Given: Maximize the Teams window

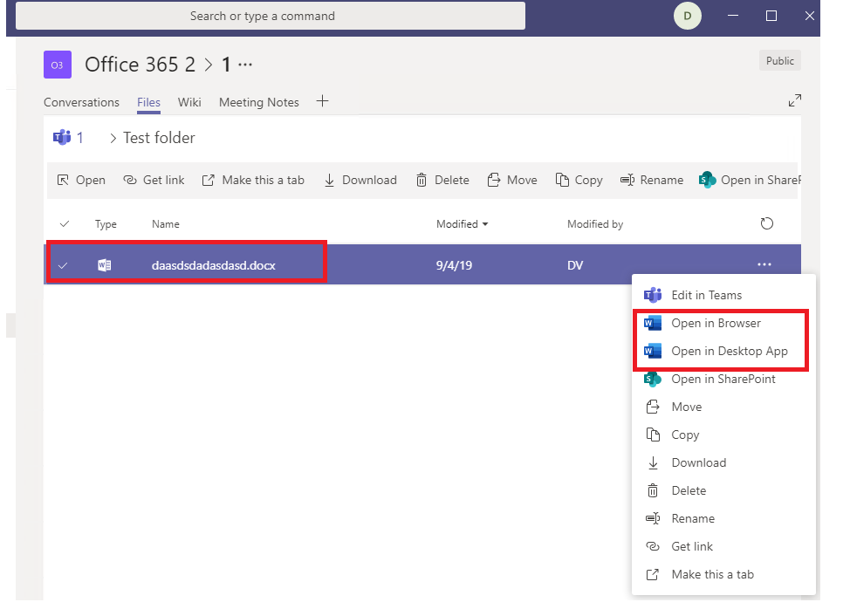Looking at the screenshot, I should 771,16.
